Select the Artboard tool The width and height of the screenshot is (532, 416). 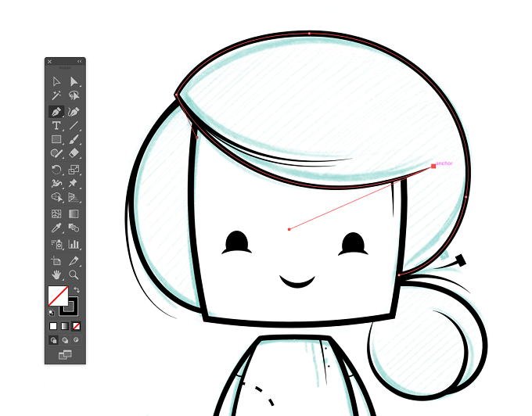click(x=56, y=260)
